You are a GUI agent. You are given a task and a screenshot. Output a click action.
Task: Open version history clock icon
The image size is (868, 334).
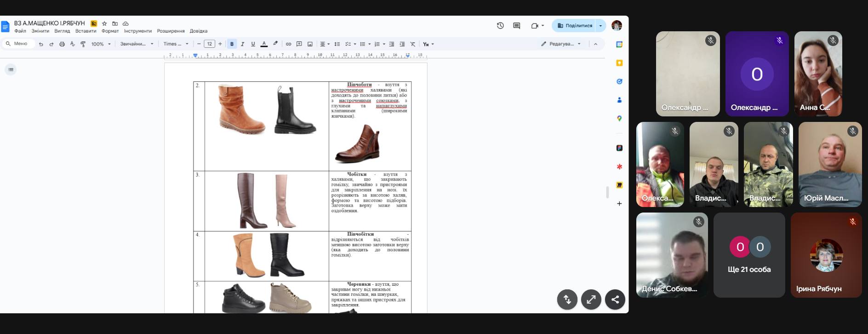(x=500, y=26)
